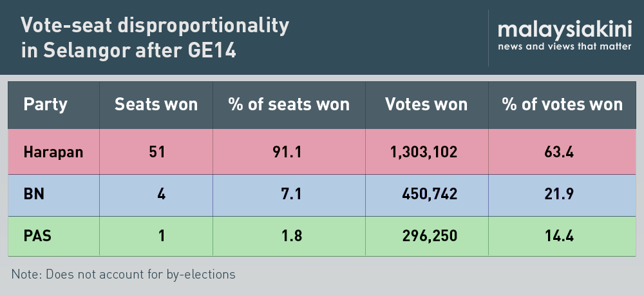Image resolution: width=644 pixels, height=296 pixels.
Task: Click the by-elections note text
Action: [x=123, y=274]
